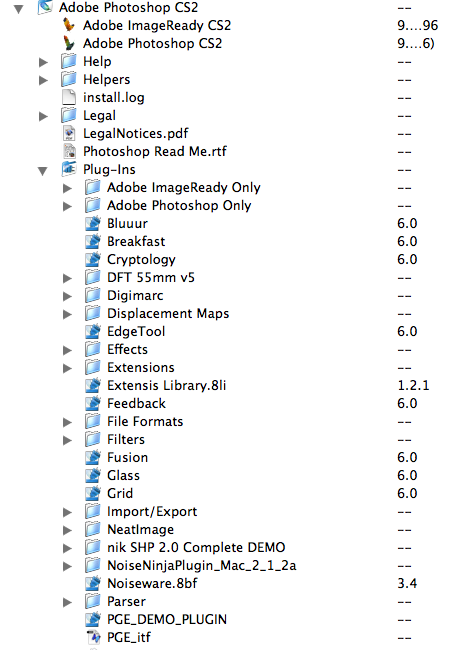Expand the Adobe Photoshop Only folder

click(x=67, y=206)
